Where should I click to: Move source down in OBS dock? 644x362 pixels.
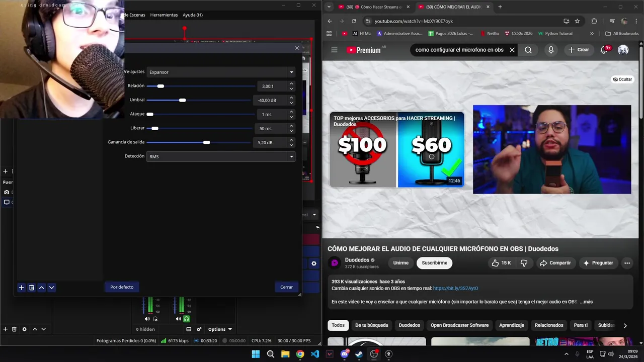[x=44, y=329]
